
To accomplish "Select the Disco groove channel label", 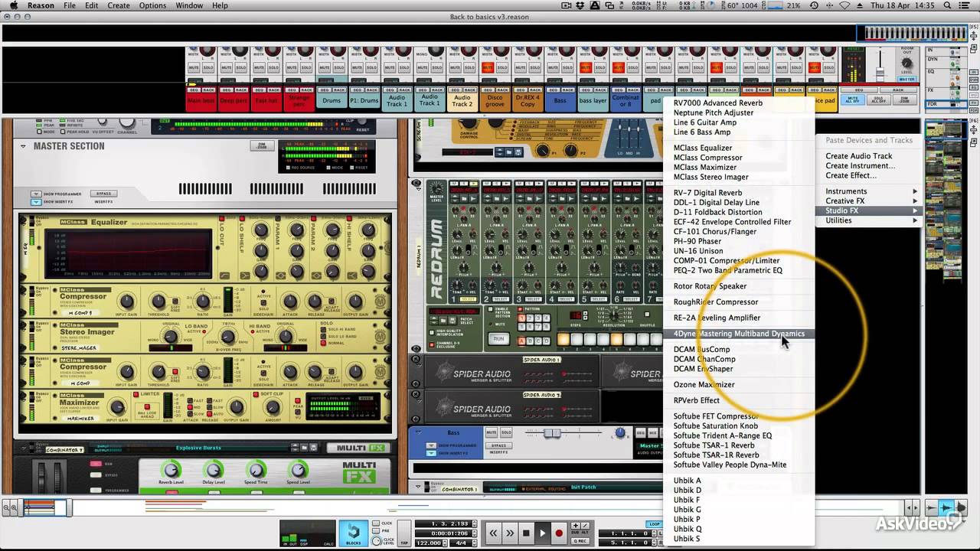I will (x=495, y=100).
